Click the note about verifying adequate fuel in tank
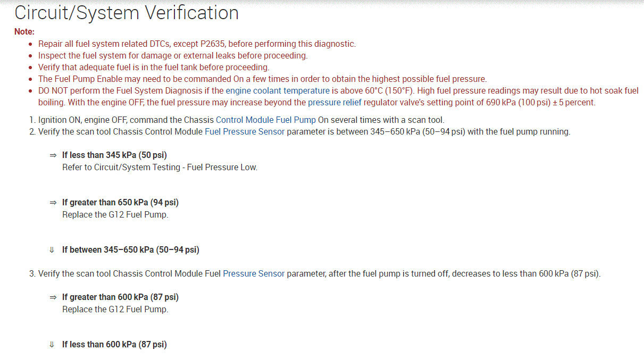The height and width of the screenshot is (358, 644). (154, 68)
